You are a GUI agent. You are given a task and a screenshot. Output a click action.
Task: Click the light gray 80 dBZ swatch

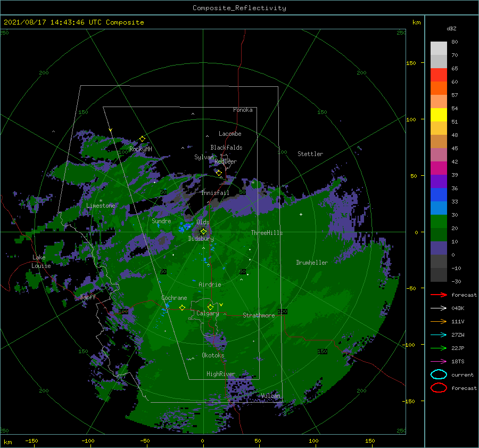point(439,48)
